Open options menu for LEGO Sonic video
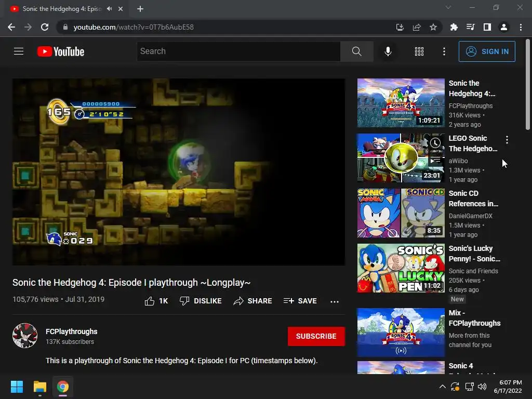 pyautogui.click(x=507, y=140)
